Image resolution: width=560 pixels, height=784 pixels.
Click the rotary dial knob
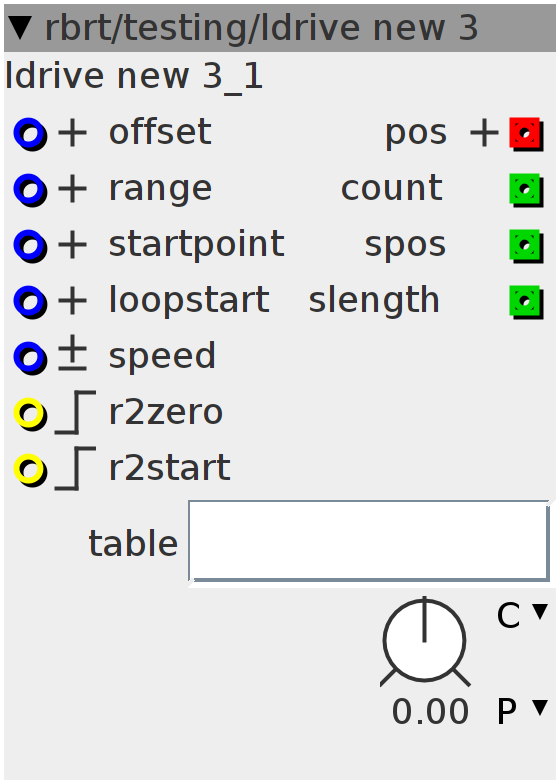coord(424,640)
